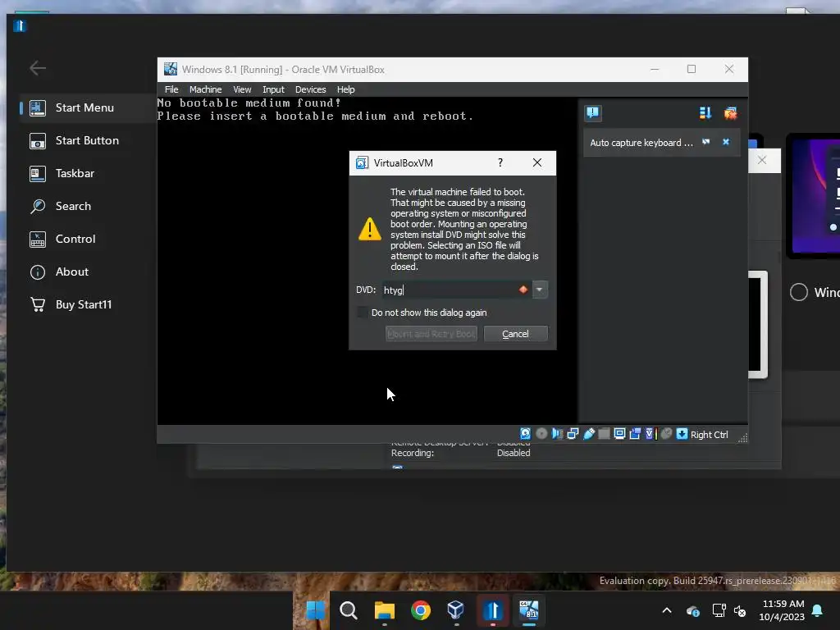Dismiss the Auto capture keyboard notification

click(726, 142)
